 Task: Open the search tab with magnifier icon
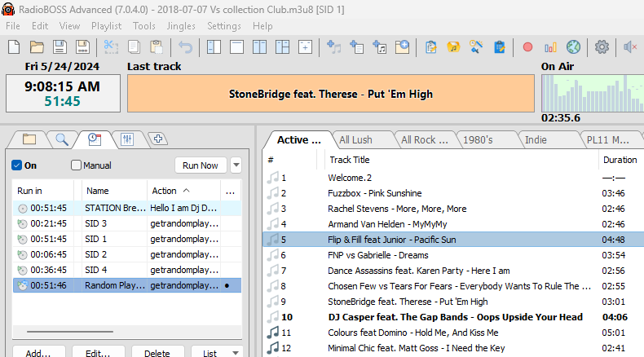coord(62,139)
